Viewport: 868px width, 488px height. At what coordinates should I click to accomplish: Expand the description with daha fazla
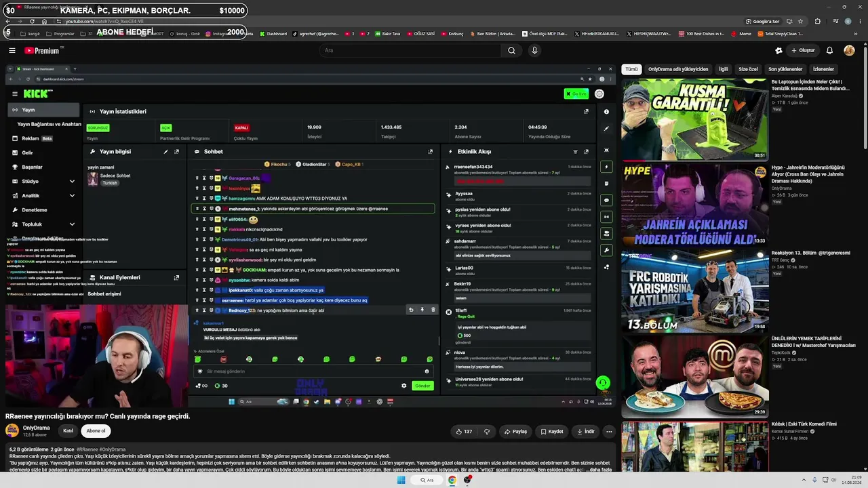(x=601, y=470)
